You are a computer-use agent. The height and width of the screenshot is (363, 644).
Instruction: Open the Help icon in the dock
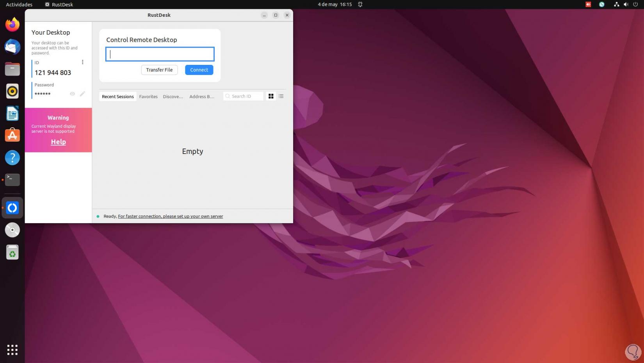point(12,157)
